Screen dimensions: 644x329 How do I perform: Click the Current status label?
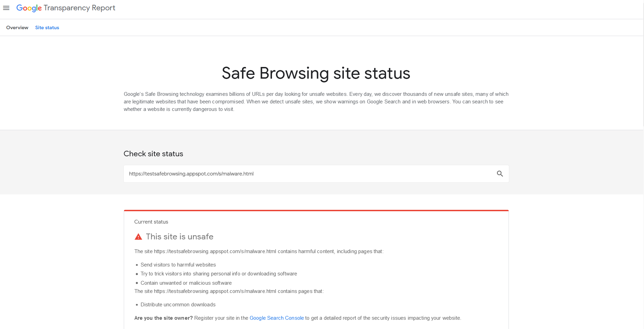tap(151, 222)
